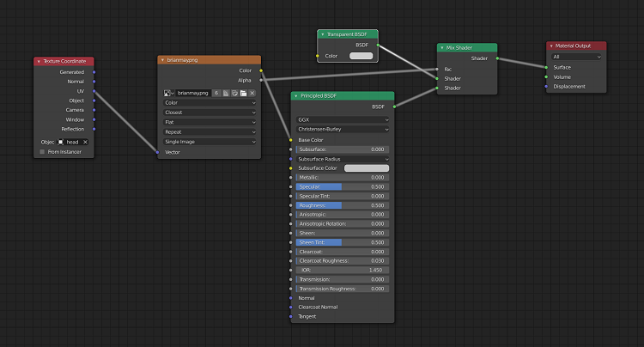
Task: Open the image browse dropdown icon
Action: point(169,92)
